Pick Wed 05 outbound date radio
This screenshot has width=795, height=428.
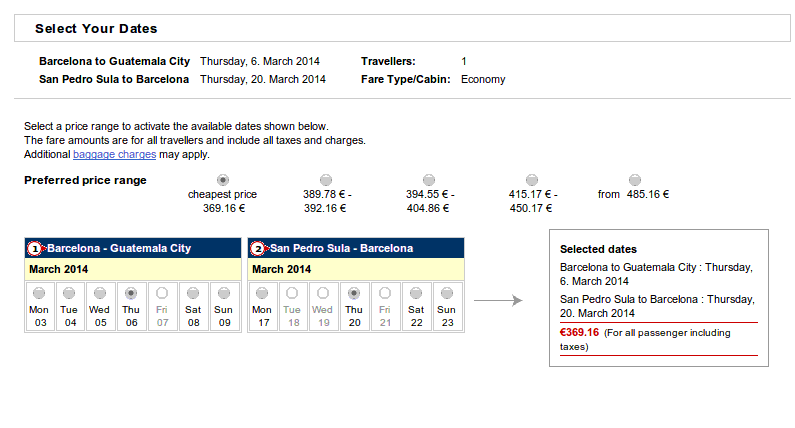pyautogui.click(x=100, y=293)
